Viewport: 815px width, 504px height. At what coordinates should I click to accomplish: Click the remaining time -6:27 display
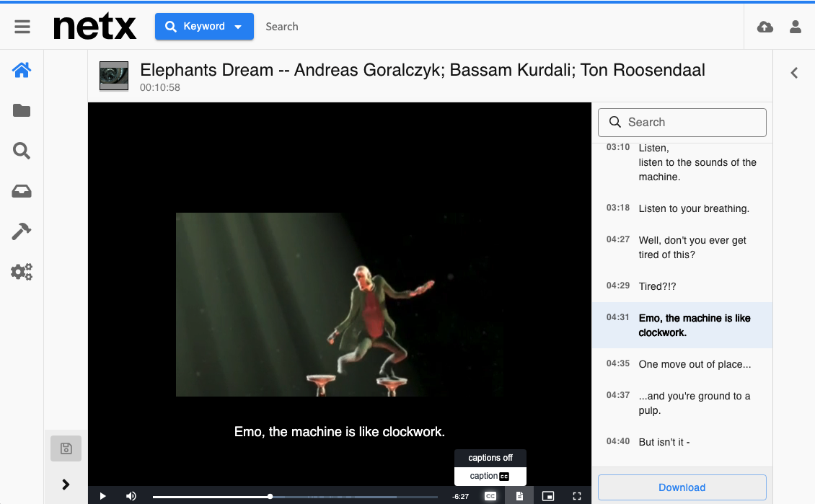(x=461, y=497)
